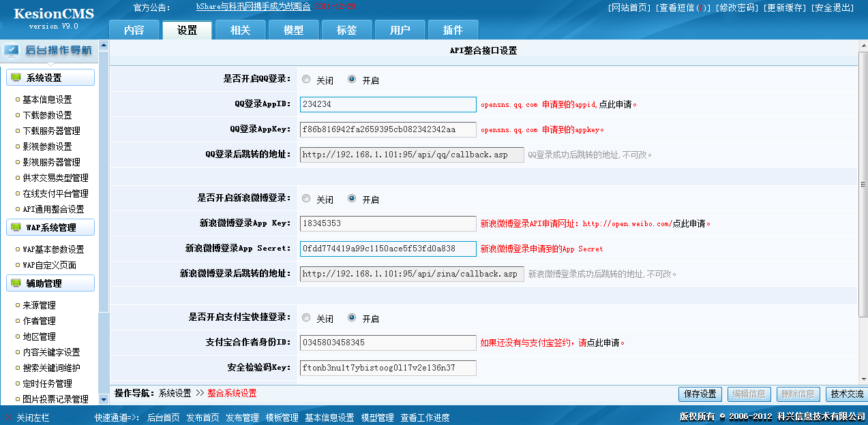868x425 pixels.
Task: Select 关闭 for QQ登录
Action: 306,79
